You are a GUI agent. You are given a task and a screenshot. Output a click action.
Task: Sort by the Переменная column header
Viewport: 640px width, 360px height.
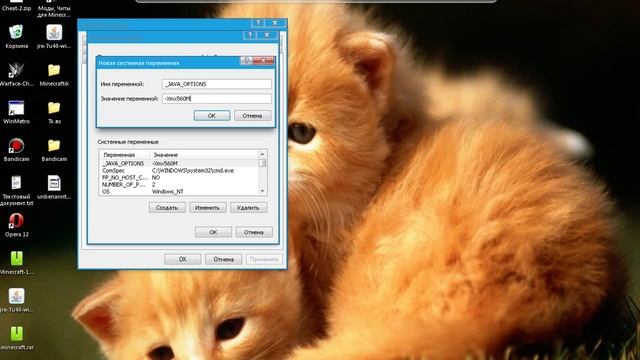click(124, 155)
